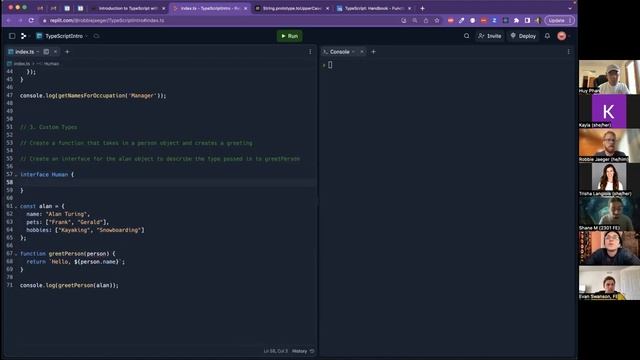
Task: Click the 'name: "Alan Turing",' line
Action: (x=58, y=214)
